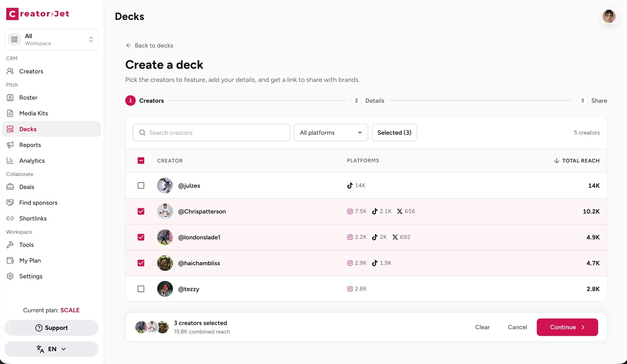Screen dimensions: 627x364
Task: Click the Instagram icon in @tezzy row
Action: (x=350, y=289)
